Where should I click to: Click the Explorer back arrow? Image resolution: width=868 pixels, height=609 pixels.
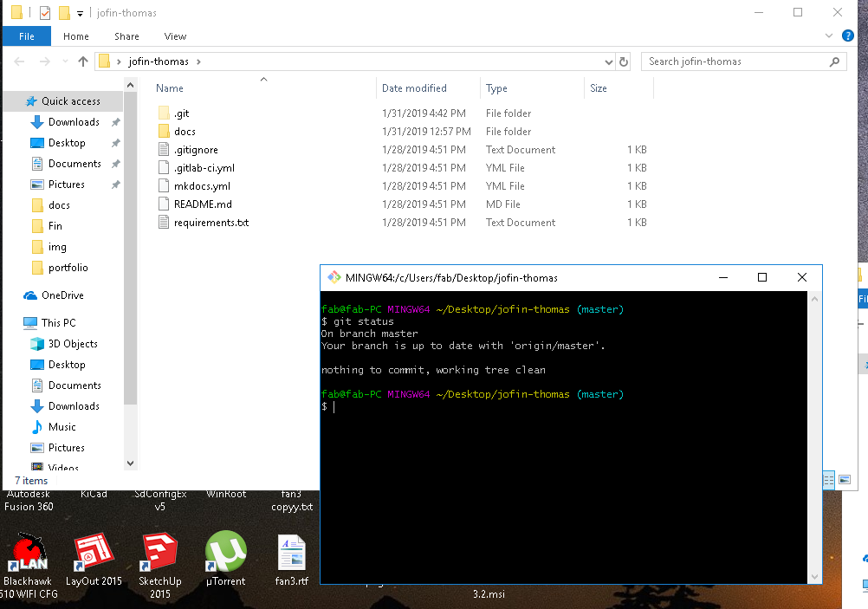coord(19,62)
